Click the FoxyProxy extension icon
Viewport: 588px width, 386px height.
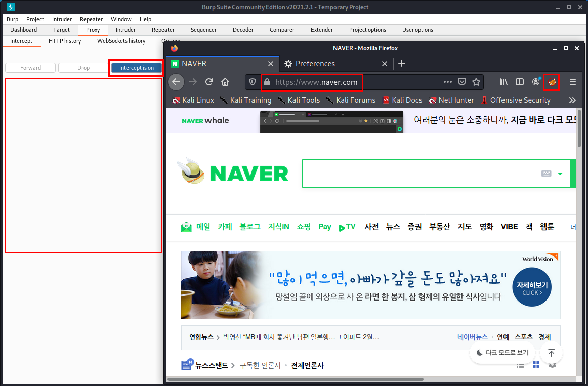tap(552, 82)
